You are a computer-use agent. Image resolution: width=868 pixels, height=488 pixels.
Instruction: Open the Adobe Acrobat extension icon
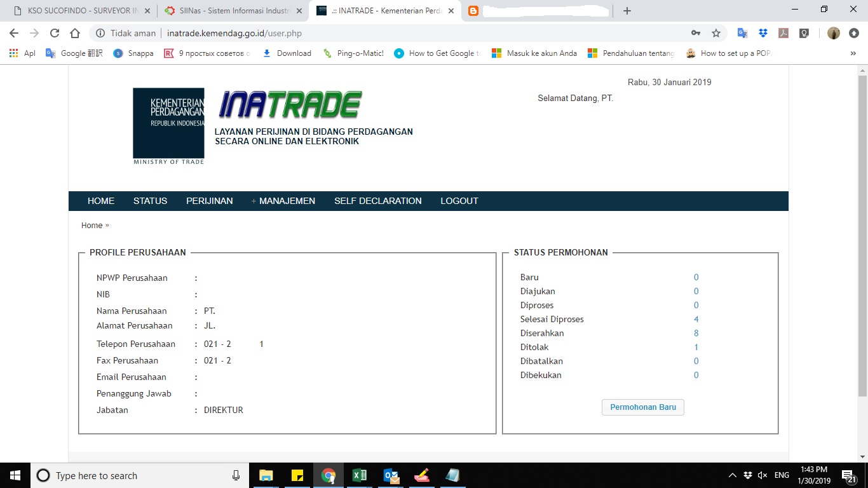coord(783,32)
